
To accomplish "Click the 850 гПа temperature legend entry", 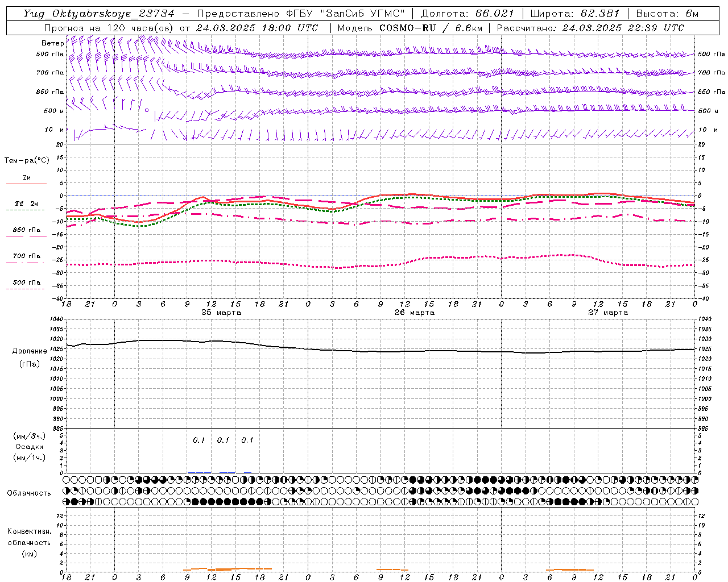I will point(27,230).
